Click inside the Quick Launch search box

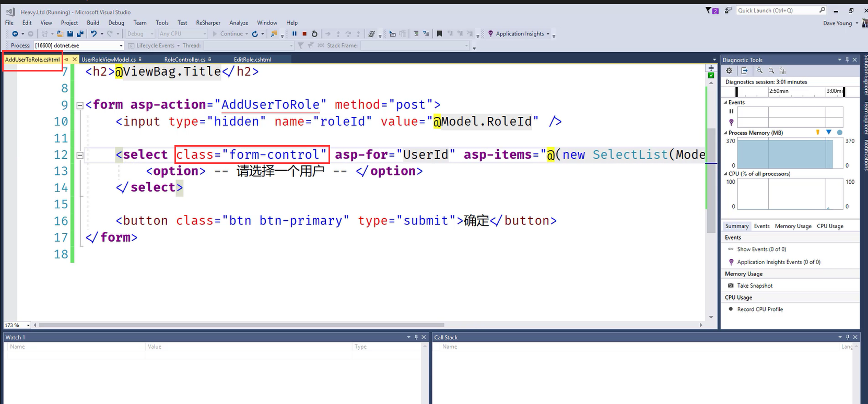pos(776,10)
